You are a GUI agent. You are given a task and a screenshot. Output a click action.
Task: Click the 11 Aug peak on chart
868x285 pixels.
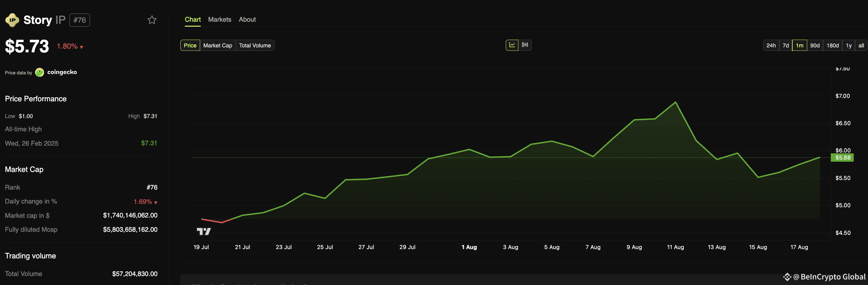coord(676,102)
